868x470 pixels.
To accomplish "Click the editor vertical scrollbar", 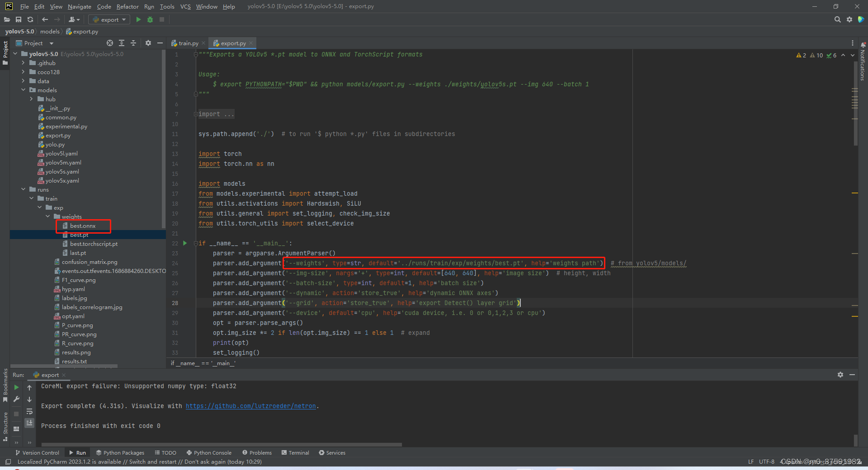I will click(855, 104).
